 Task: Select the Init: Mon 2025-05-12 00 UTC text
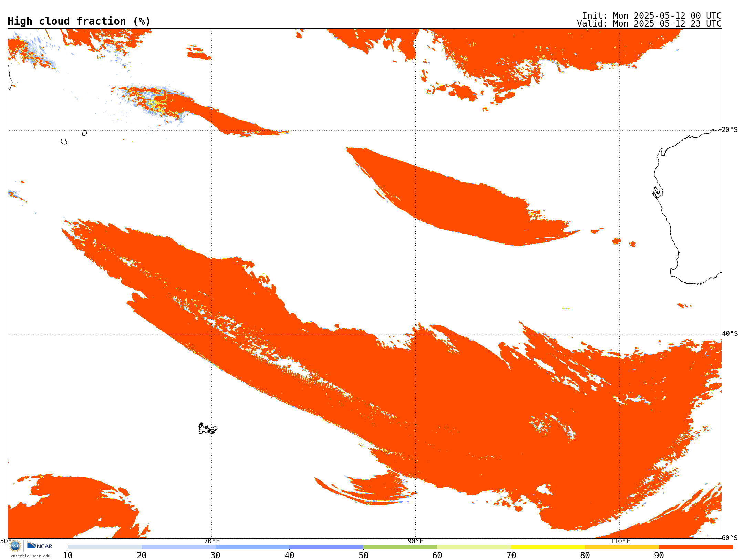point(651,16)
